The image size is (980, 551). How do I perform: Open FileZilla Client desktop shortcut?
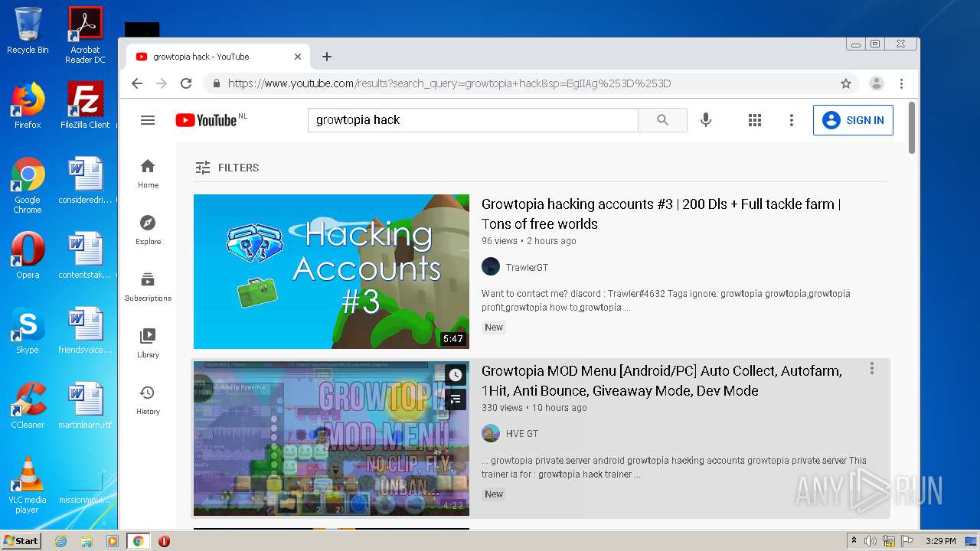[x=85, y=106]
